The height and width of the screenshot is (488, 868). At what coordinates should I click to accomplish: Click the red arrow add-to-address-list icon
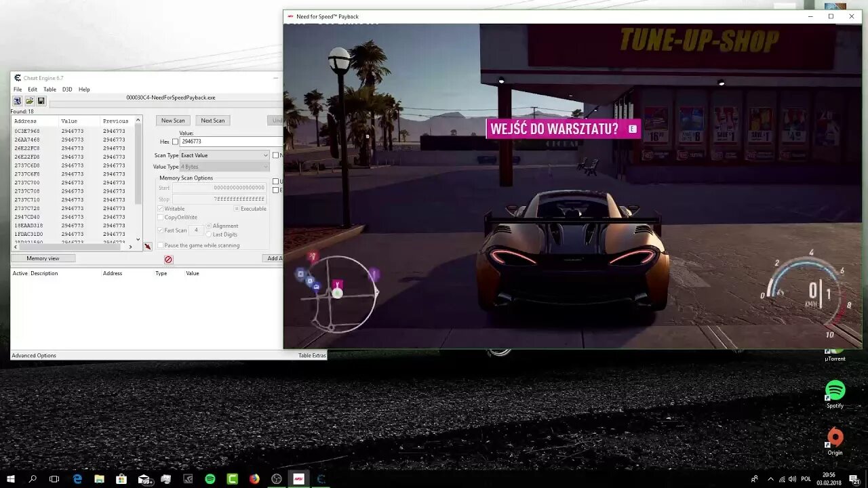148,246
